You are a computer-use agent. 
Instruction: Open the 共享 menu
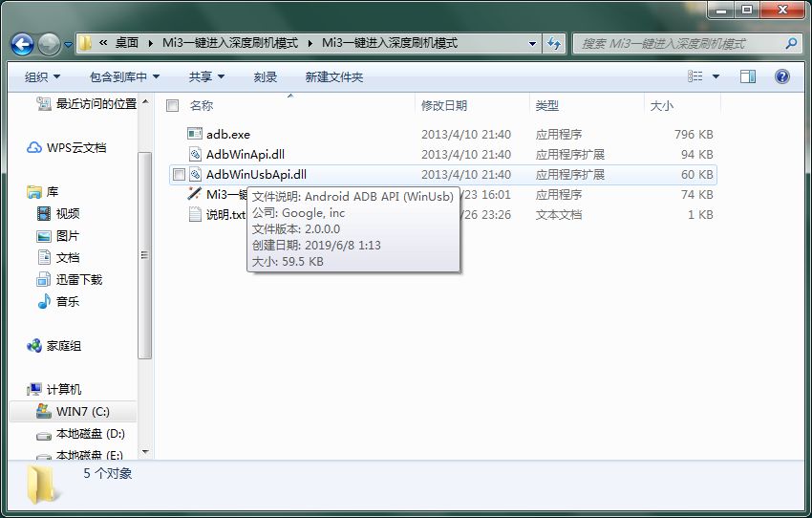(x=206, y=77)
